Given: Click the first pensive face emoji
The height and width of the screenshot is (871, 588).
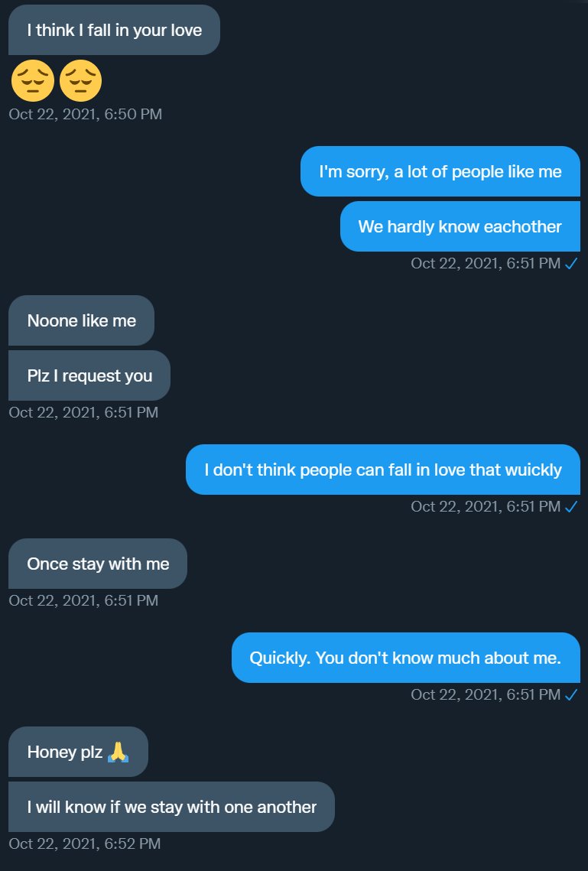Looking at the screenshot, I should point(33,82).
